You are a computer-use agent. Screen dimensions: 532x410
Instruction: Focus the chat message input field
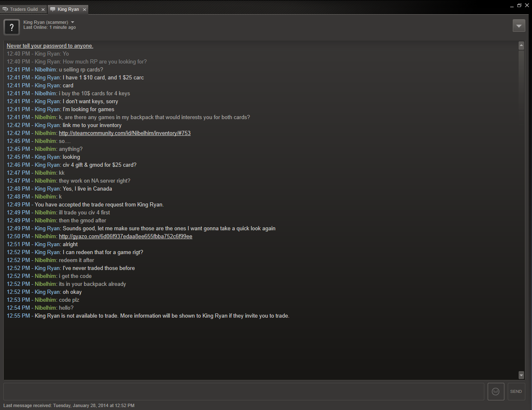tap(244, 392)
